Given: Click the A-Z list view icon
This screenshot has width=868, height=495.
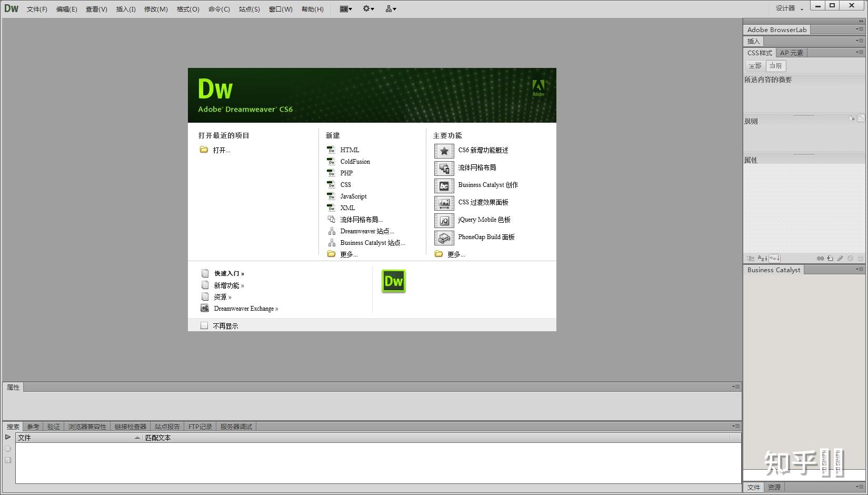Looking at the screenshot, I should (762, 259).
